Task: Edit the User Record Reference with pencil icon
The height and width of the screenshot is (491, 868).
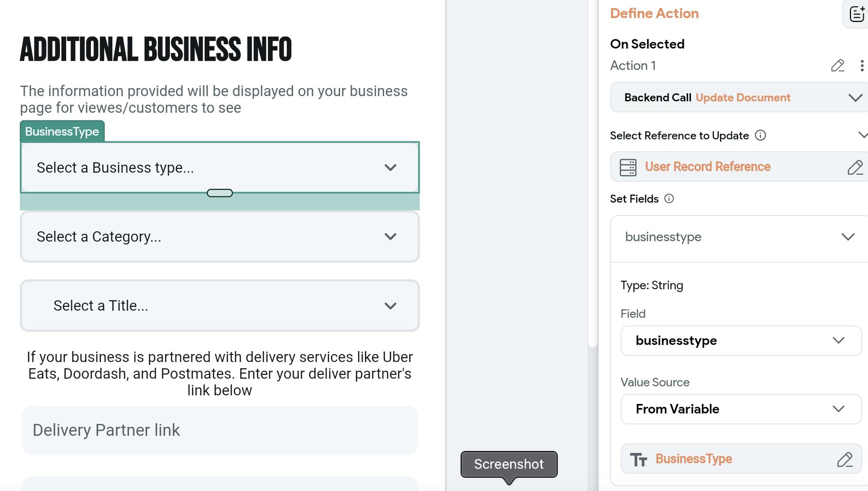Action: pyautogui.click(x=855, y=167)
